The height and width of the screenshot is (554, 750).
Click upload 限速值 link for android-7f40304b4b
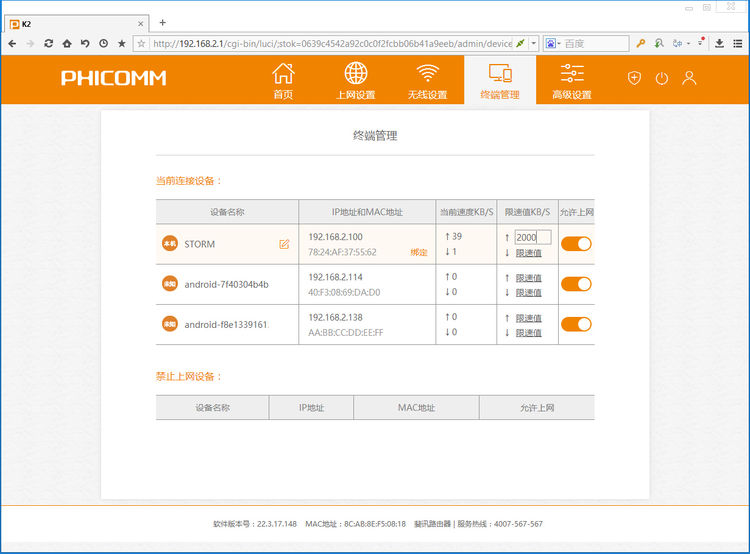(x=528, y=277)
